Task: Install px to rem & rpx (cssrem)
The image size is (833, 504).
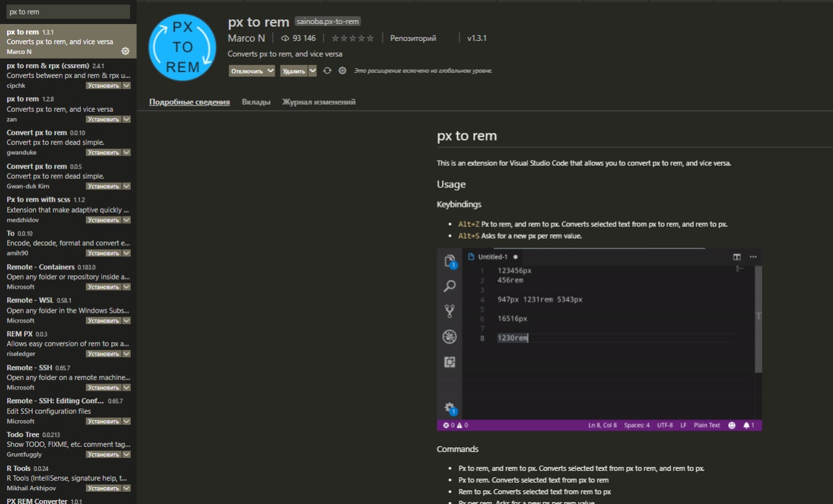Action: [x=103, y=85]
